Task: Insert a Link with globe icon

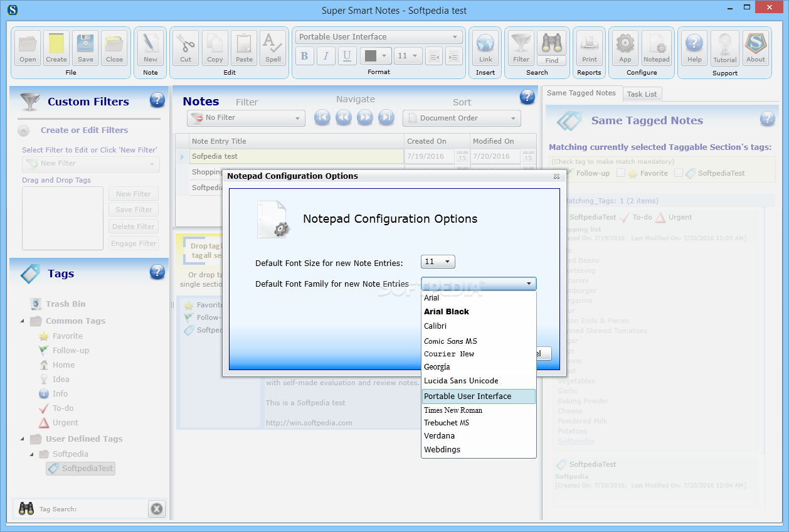Action: point(485,48)
